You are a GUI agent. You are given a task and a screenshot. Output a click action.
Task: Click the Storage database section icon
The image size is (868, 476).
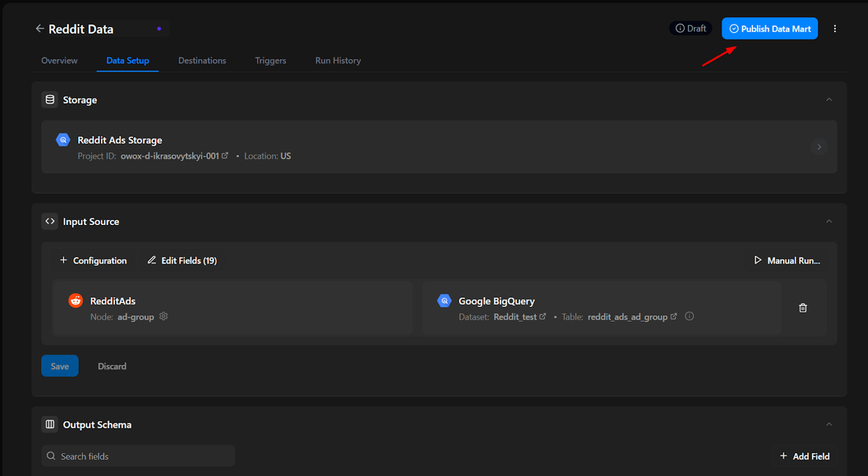(x=50, y=100)
